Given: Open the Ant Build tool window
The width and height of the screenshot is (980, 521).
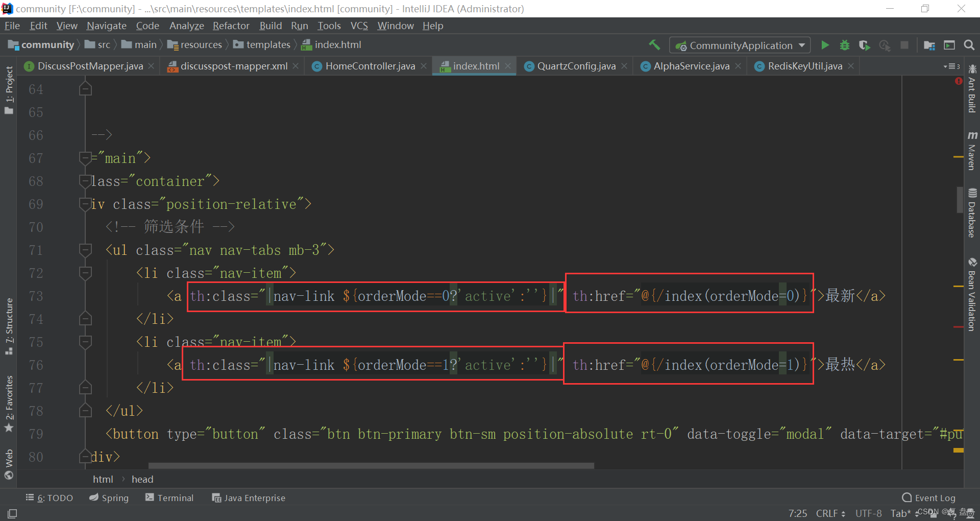Looking at the screenshot, I should [972, 88].
